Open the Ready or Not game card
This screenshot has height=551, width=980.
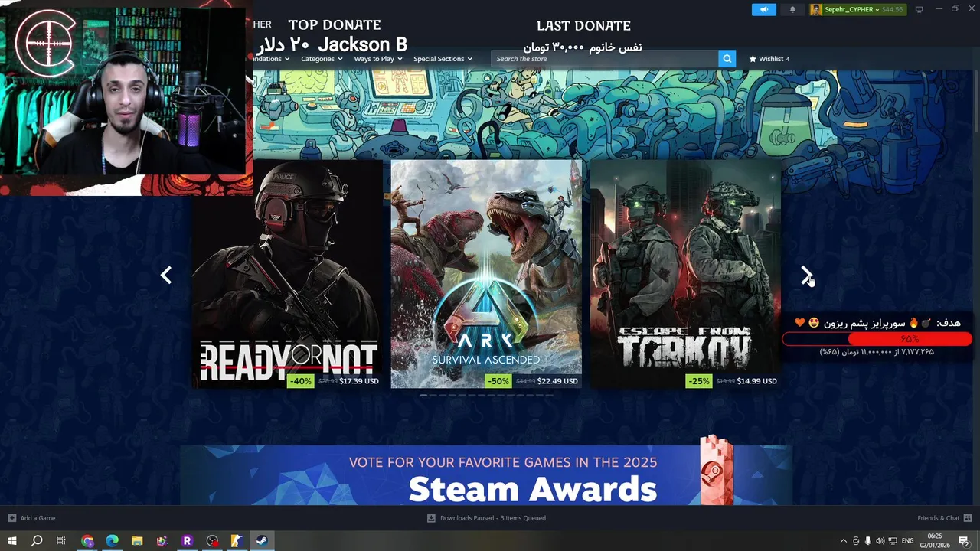(287, 273)
